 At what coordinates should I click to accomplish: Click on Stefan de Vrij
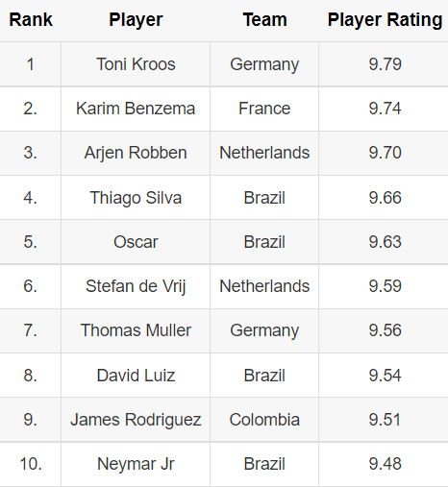136,286
